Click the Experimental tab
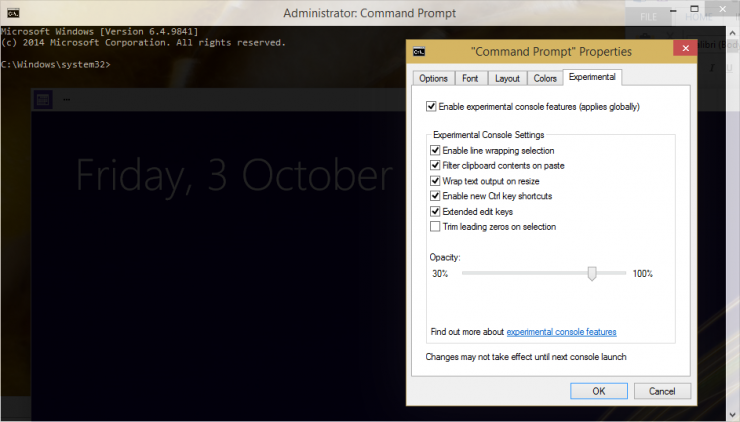Image resolution: width=740 pixels, height=422 pixels. click(592, 77)
